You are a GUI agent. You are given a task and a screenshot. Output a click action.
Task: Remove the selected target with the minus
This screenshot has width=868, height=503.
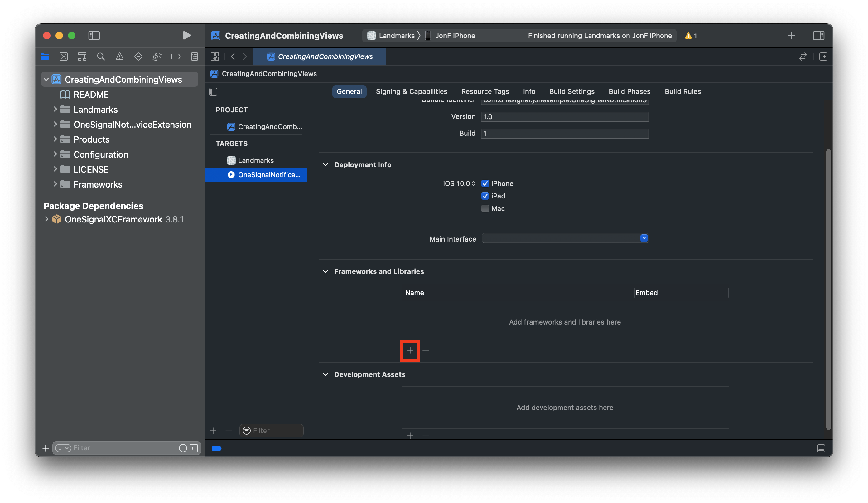[x=228, y=431]
